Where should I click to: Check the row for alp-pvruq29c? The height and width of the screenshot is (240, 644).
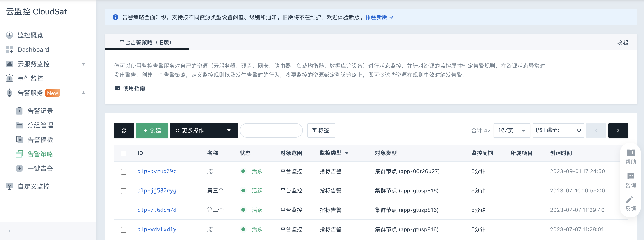[x=124, y=172]
